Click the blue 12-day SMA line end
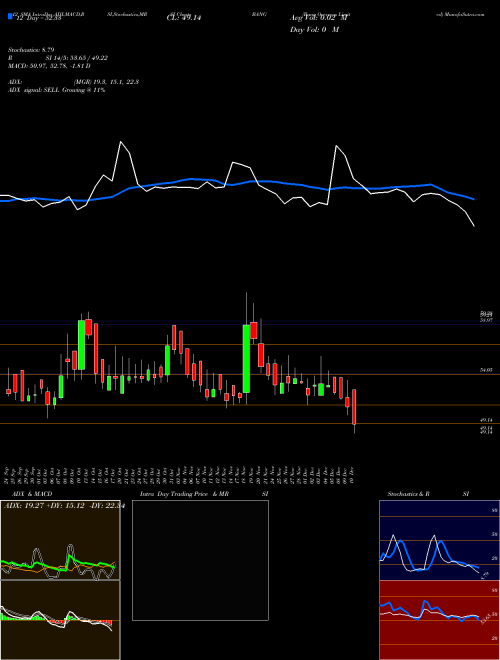This screenshot has height=660, width=500. [x=474, y=199]
